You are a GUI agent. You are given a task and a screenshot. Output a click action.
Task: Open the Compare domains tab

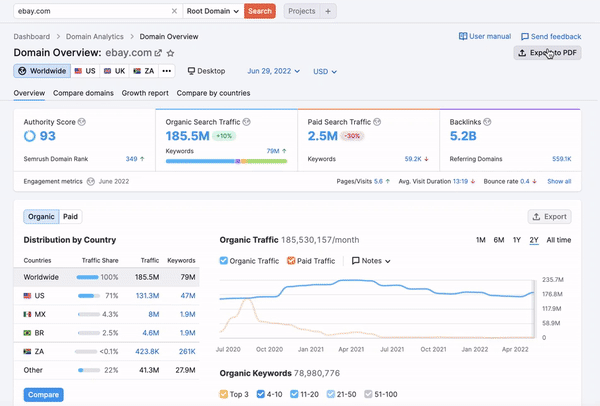pyautogui.click(x=83, y=93)
